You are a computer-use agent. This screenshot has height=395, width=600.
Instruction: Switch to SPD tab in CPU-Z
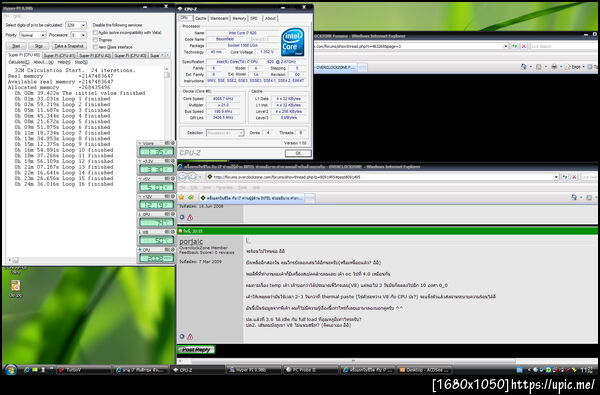tap(254, 18)
